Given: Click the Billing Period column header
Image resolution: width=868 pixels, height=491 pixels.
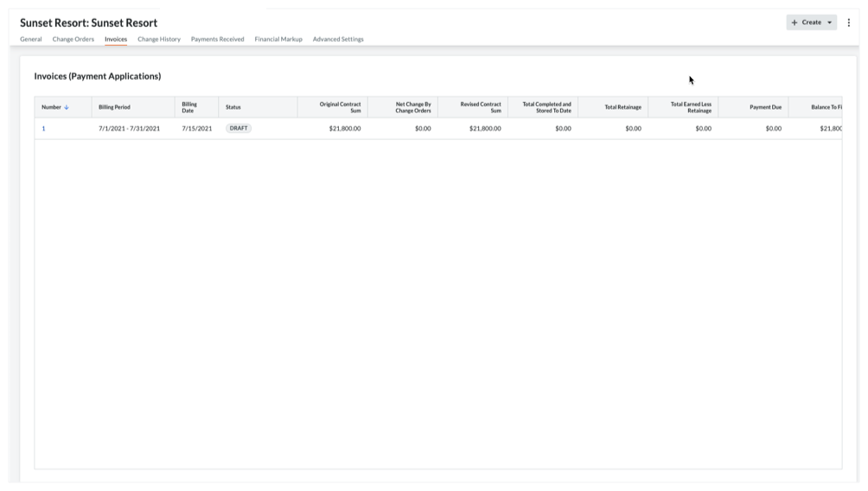Looking at the screenshot, I should click(x=114, y=107).
